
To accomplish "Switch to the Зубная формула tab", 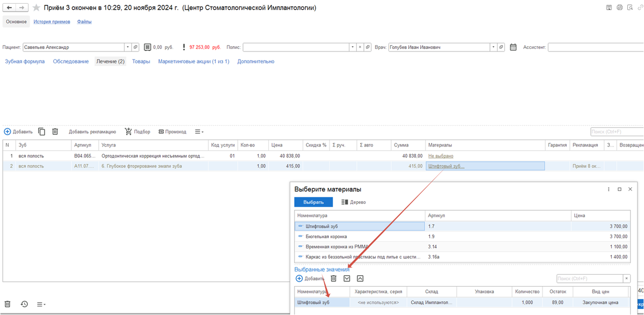I will (x=25, y=62).
